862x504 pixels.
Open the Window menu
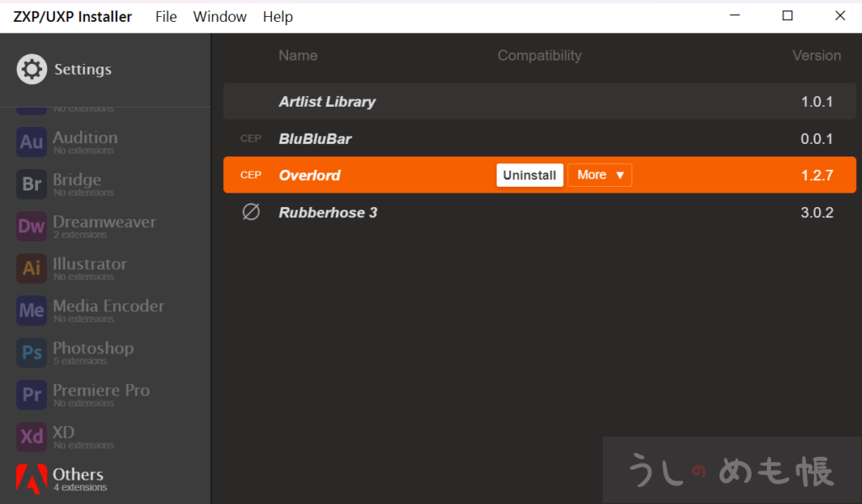tap(220, 17)
